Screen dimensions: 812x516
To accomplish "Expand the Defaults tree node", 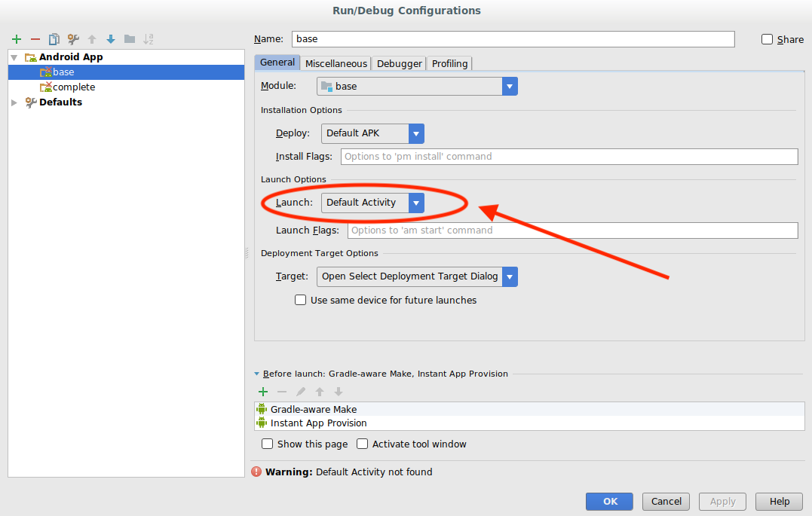I will [x=14, y=102].
